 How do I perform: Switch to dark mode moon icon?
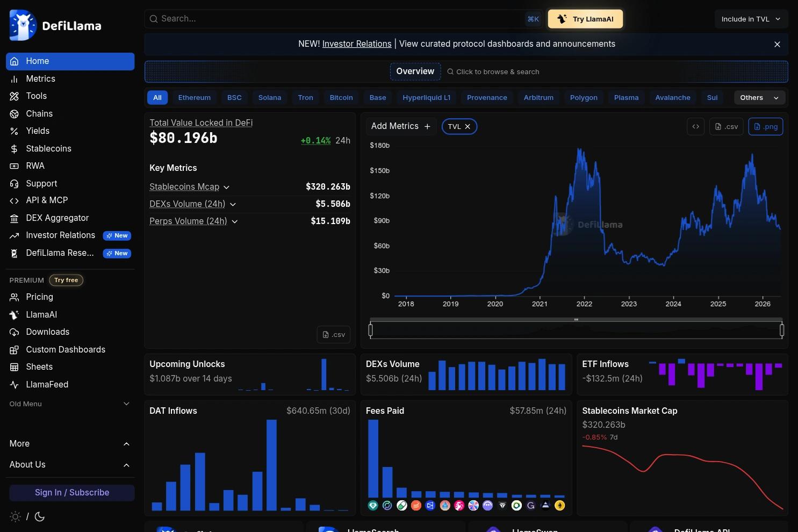click(40, 516)
